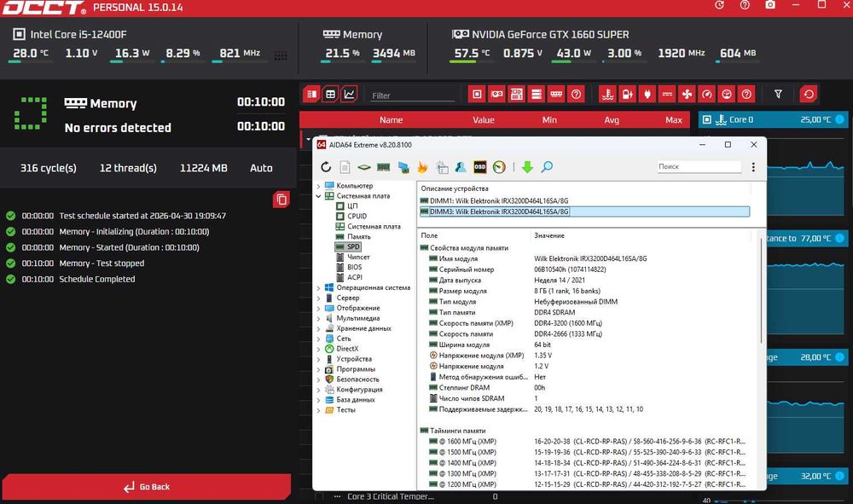Show only power plug sensors in OCCT
This screenshot has width=853, height=504.
(x=647, y=94)
